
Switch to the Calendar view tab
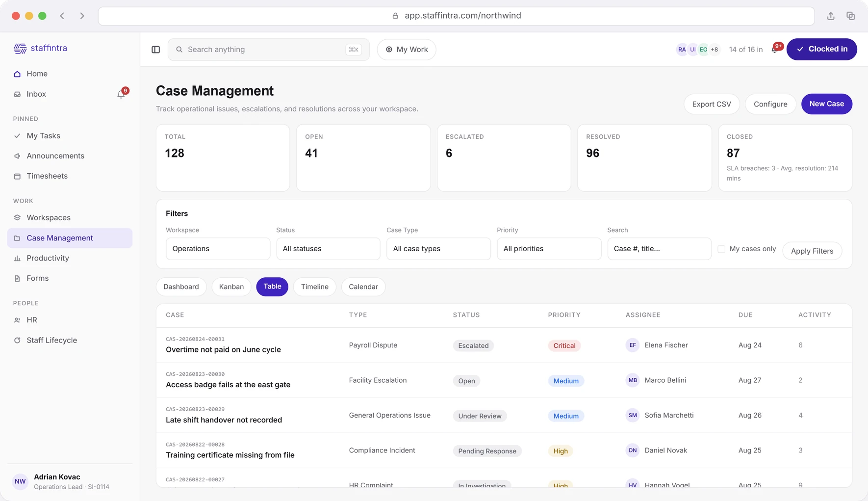tap(363, 287)
